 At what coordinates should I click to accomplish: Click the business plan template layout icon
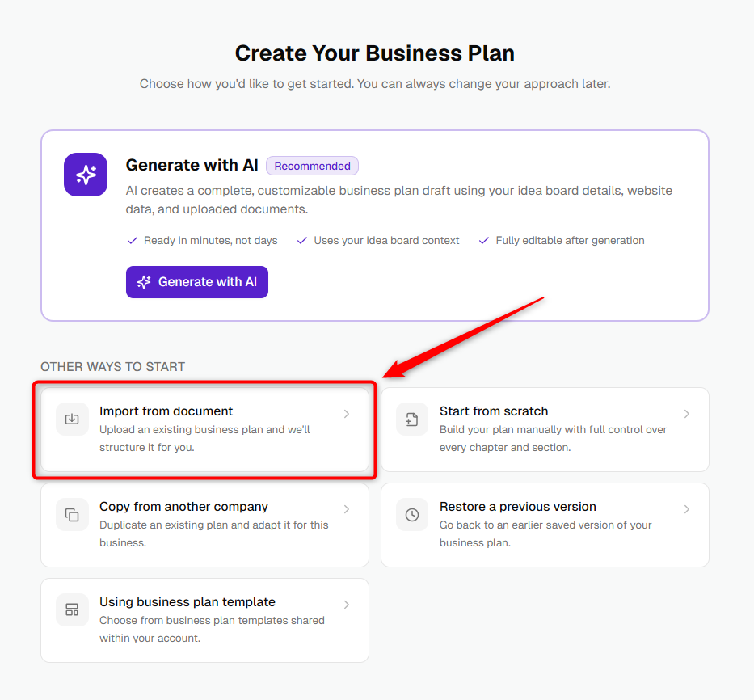click(x=72, y=610)
